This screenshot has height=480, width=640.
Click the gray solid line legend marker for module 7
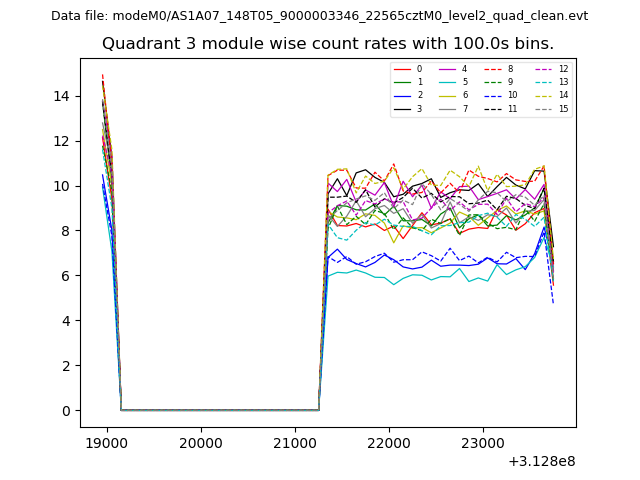450,108
